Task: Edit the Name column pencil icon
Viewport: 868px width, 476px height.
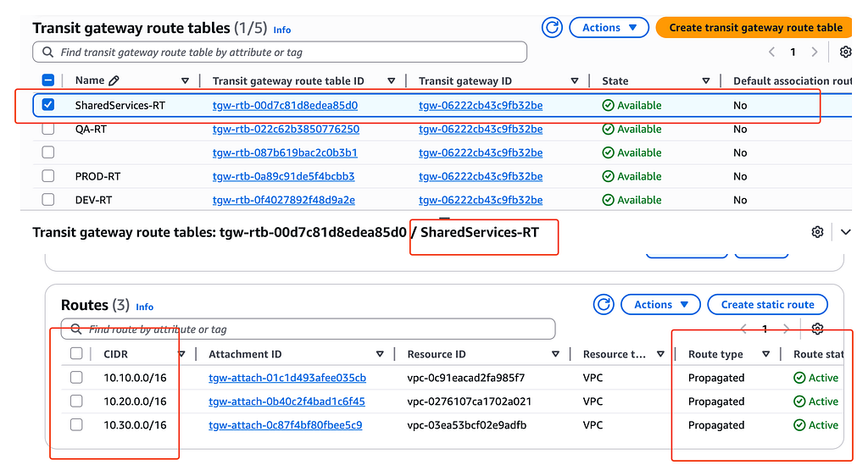Action: 114,80
